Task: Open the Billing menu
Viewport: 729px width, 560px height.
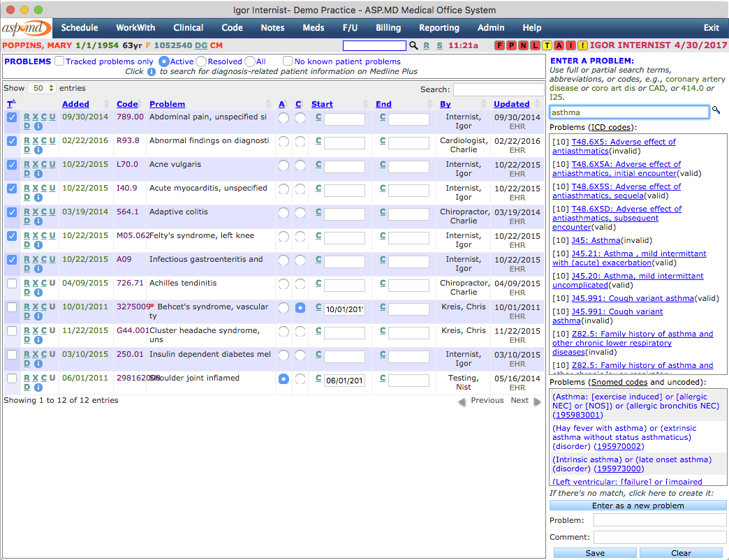Action: [x=388, y=28]
